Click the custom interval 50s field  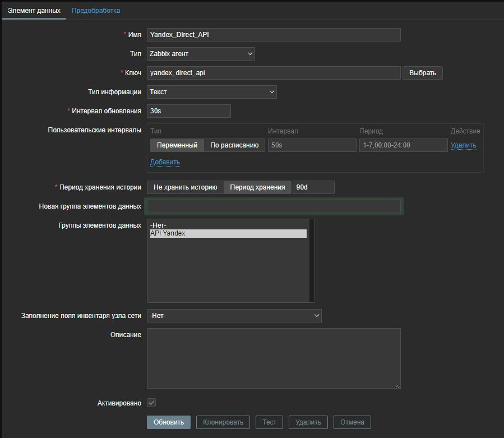click(312, 145)
